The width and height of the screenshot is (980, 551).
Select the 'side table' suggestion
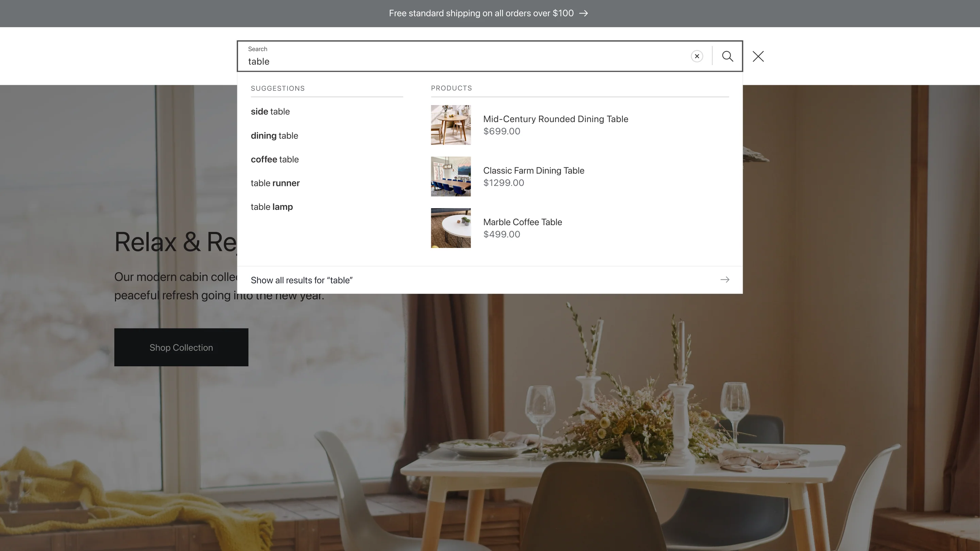[x=270, y=112]
